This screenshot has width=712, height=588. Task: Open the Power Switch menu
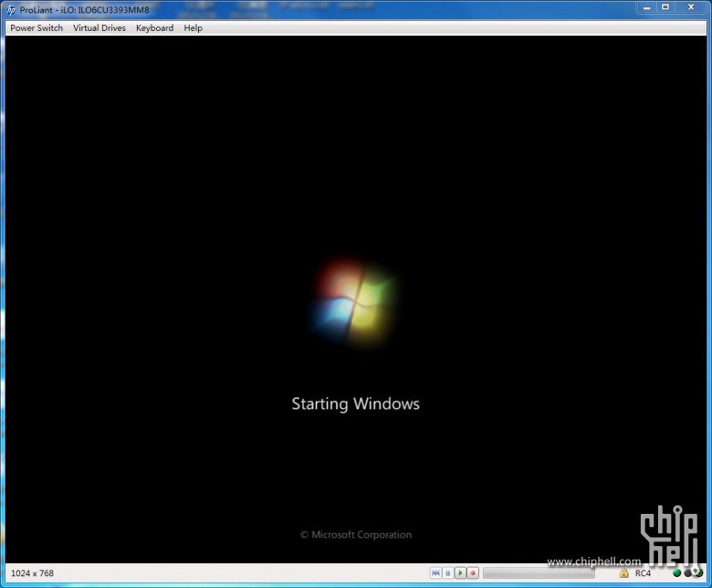37,28
